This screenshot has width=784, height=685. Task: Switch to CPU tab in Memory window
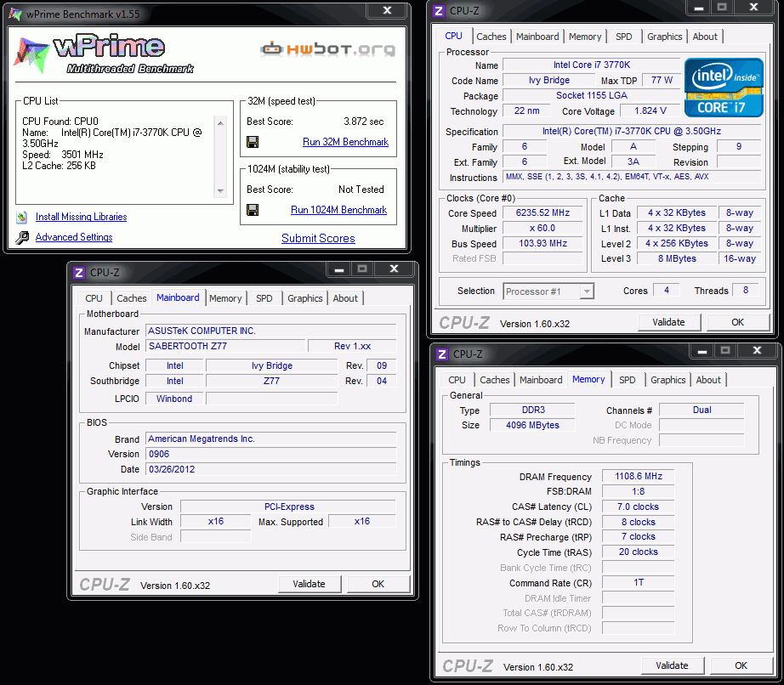tap(457, 380)
